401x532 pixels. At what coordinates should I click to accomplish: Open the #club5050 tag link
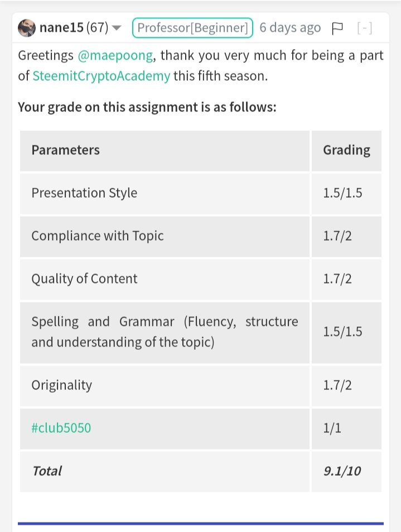coord(61,428)
